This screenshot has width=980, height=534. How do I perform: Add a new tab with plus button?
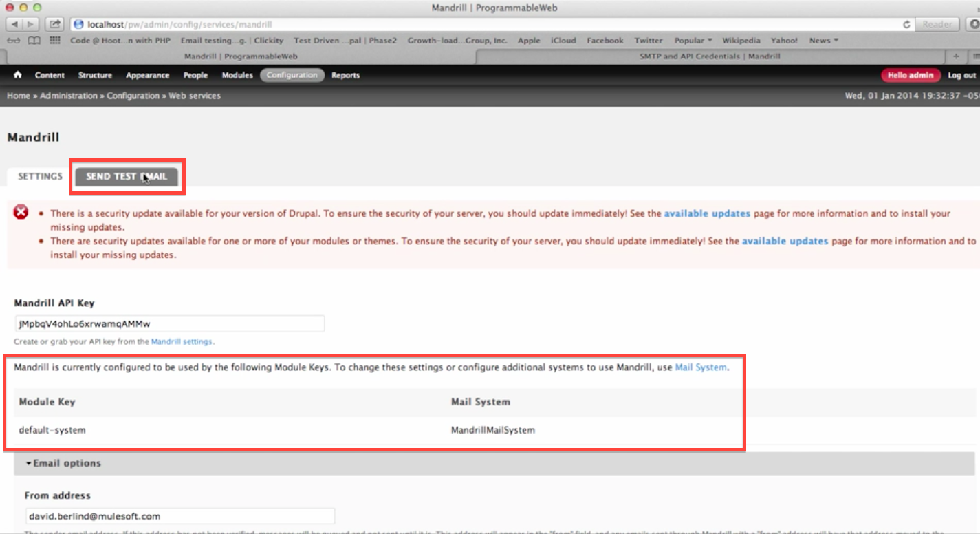click(x=957, y=56)
